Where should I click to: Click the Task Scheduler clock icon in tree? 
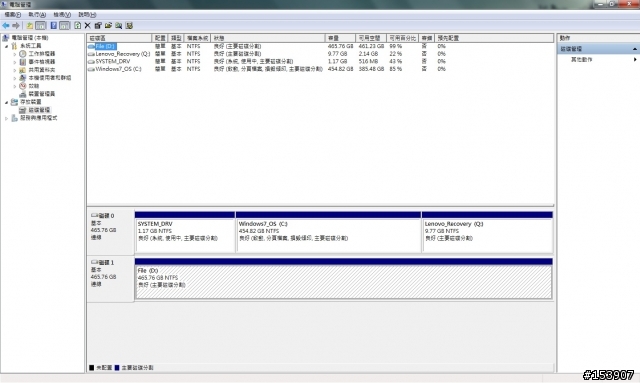tap(22, 53)
